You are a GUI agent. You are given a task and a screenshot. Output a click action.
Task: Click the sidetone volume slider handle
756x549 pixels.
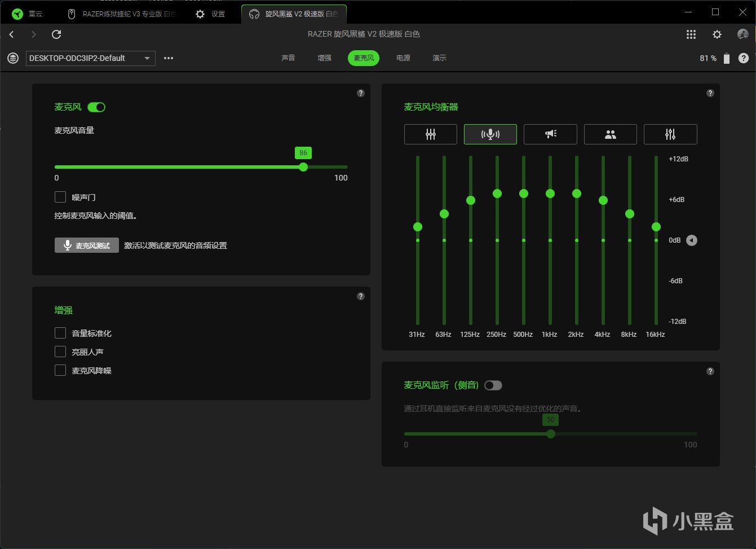551,434
